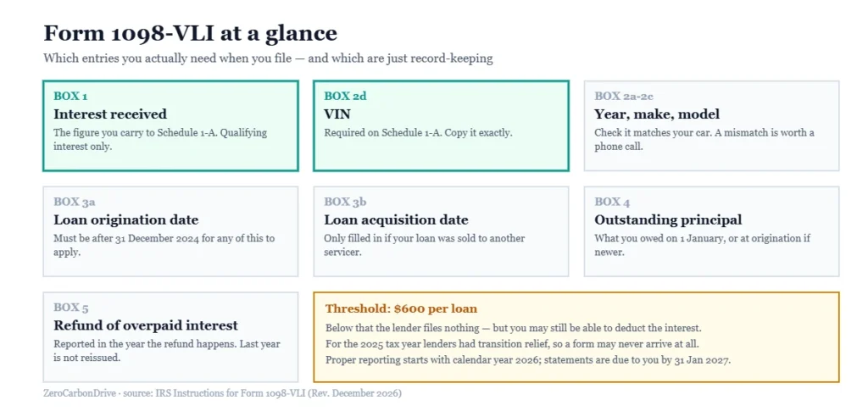Select the Outstanding principal card
Screen dimensions: 868x411
coord(712,231)
